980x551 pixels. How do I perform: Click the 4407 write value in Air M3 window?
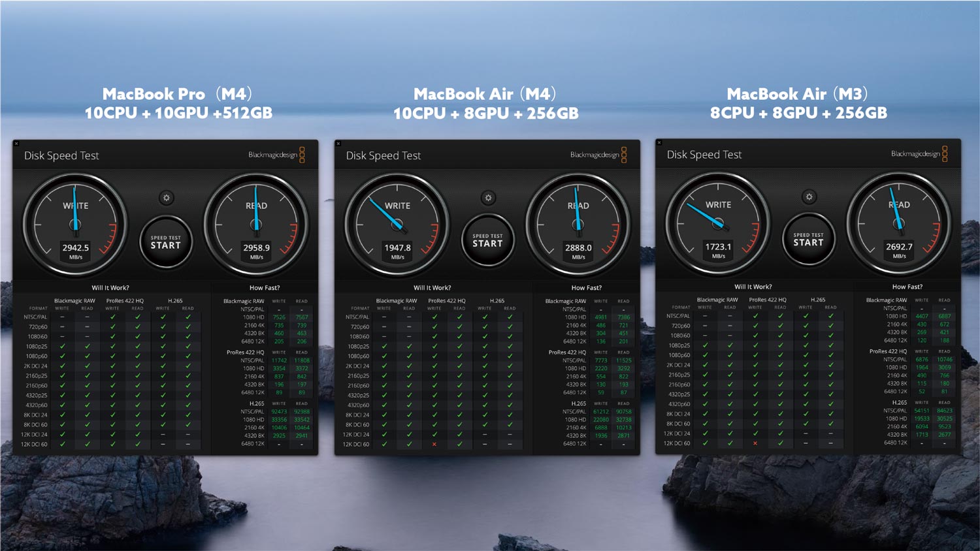pyautogui.click(x=922, y=316)
